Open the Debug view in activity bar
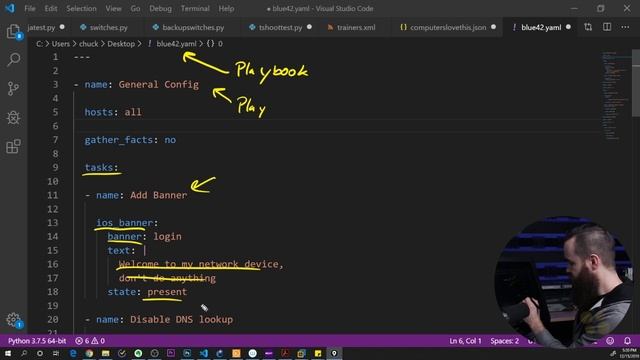The width and height of the screenshot is (640, 360). [13, 118]
